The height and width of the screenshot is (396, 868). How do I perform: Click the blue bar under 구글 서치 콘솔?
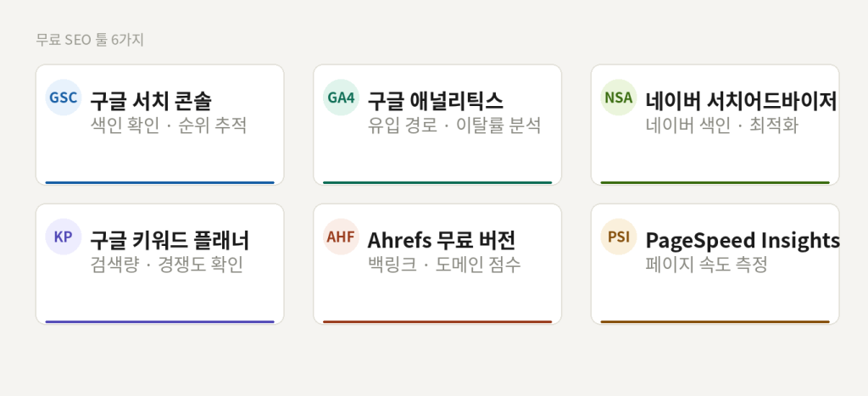159,182
